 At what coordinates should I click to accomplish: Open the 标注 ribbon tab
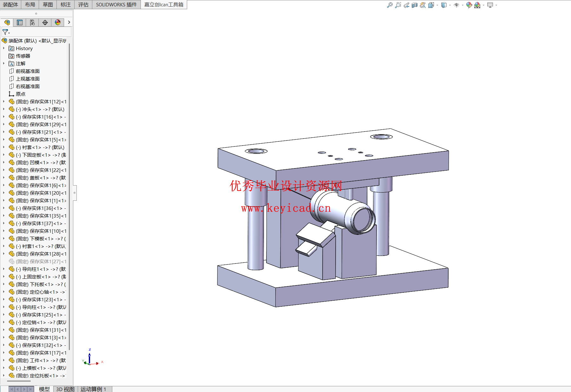66,5
